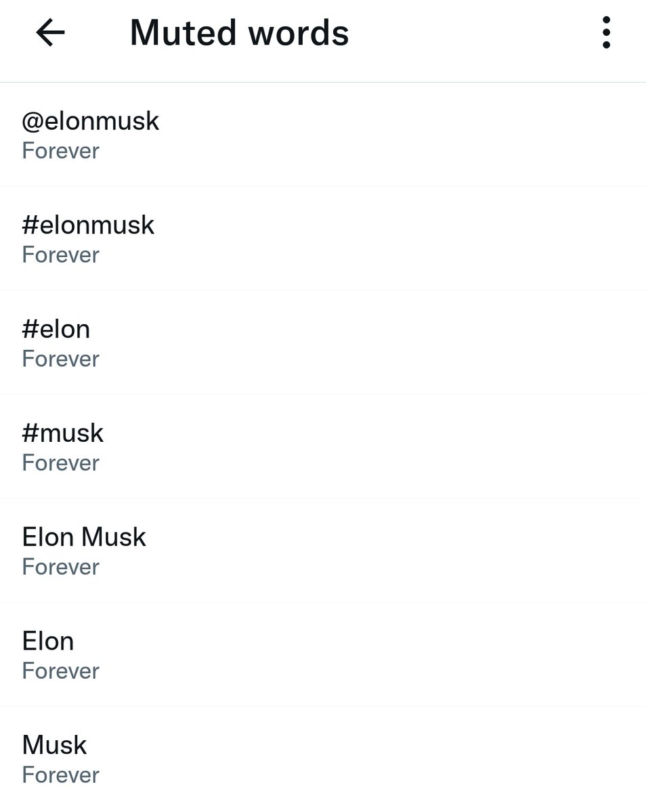Click empty header space beside Muted words title
Image resolution: width=646 pixels, height=812 pixels.
[467, 32]
